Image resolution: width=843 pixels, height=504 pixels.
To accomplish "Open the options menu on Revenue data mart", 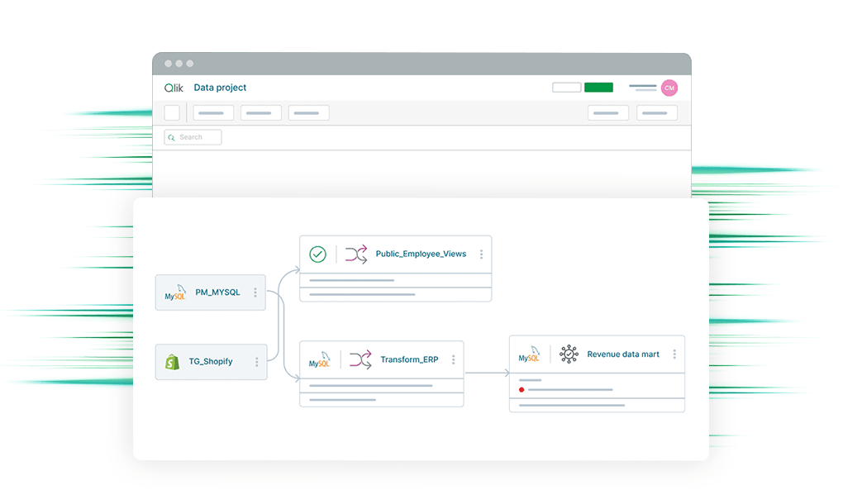I will [675, 353].
